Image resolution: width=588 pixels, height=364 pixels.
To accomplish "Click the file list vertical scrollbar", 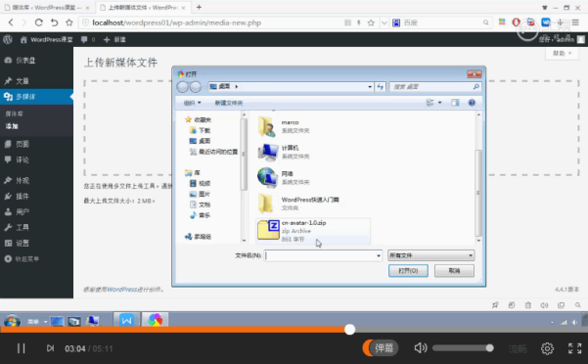I will (478, 193).
